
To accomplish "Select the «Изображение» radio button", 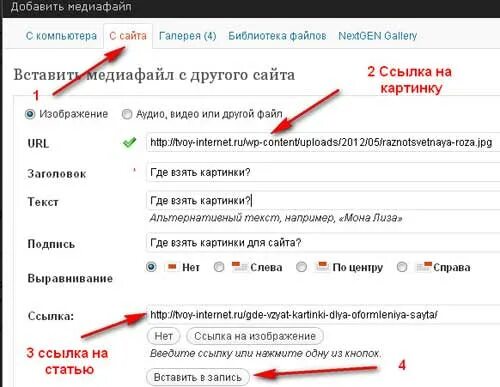I will 30,114.
